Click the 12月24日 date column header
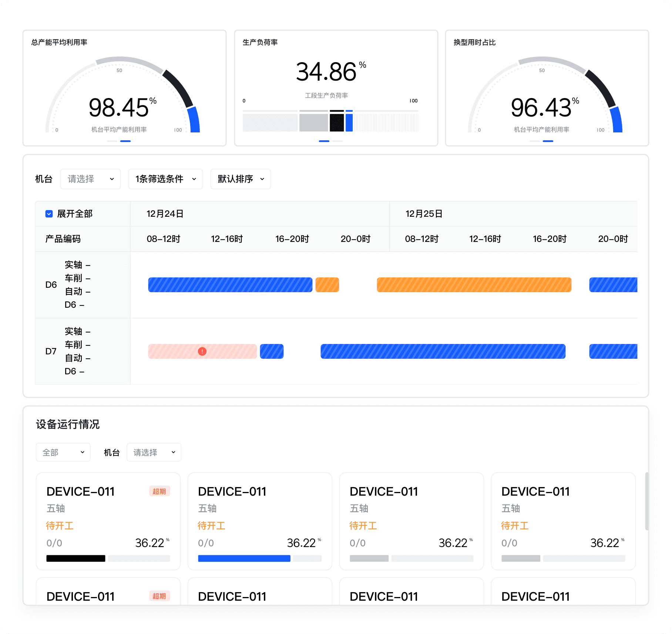The width and height of the screenshot is (672, 634). point(165,214)
